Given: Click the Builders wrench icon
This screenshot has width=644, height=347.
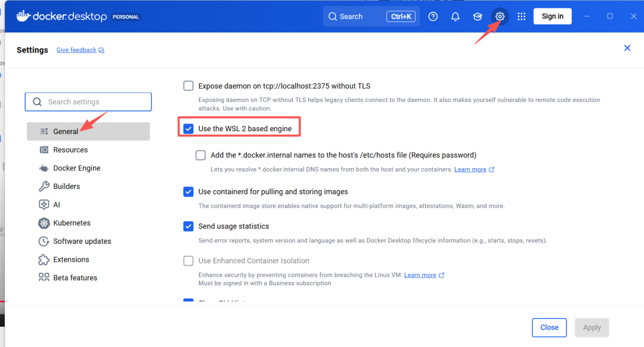Looking at the screenshot, I should pyautogui.click(x=44, y=187).
